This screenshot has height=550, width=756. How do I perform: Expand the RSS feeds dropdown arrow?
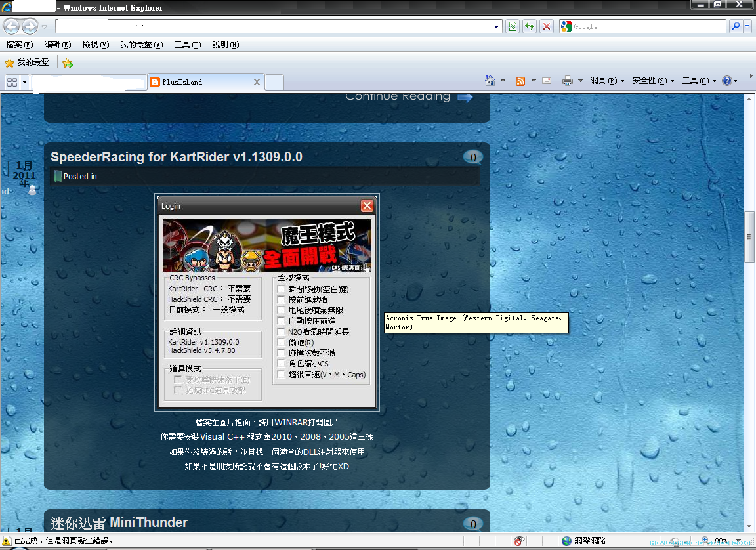pos(534,81)
